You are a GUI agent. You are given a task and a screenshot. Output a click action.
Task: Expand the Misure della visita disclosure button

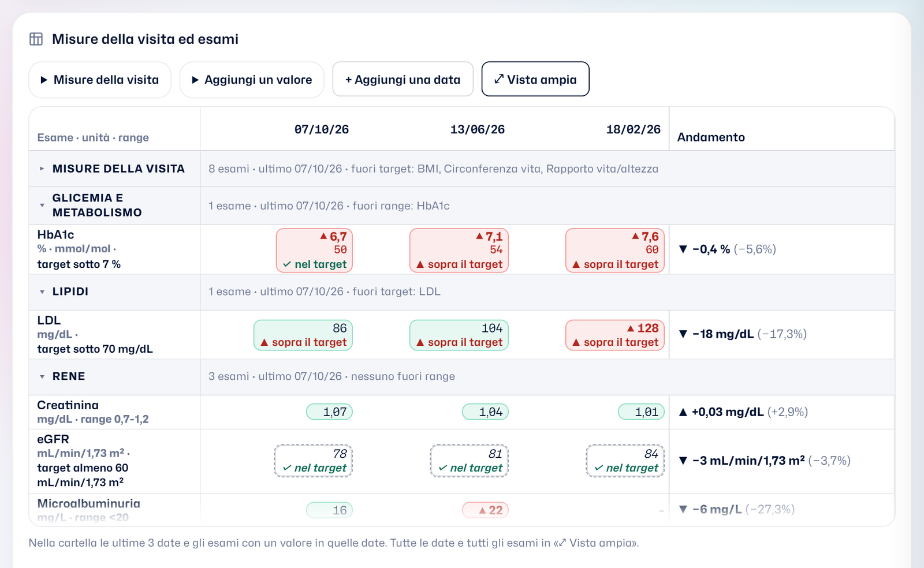pyautogui.click(x=100, y=80)
